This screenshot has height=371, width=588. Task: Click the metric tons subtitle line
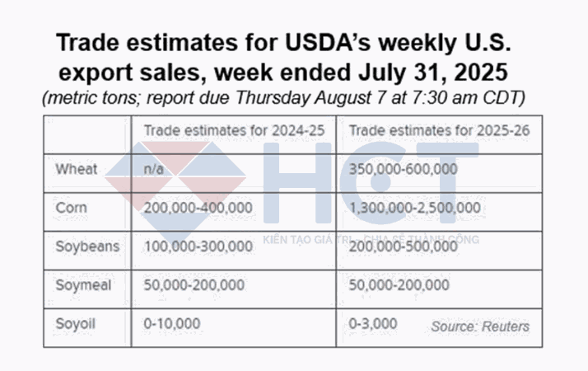coord(294,98)
